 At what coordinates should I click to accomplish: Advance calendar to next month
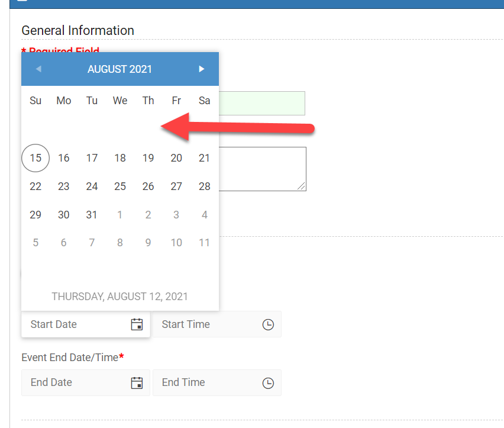click(202, 69)
